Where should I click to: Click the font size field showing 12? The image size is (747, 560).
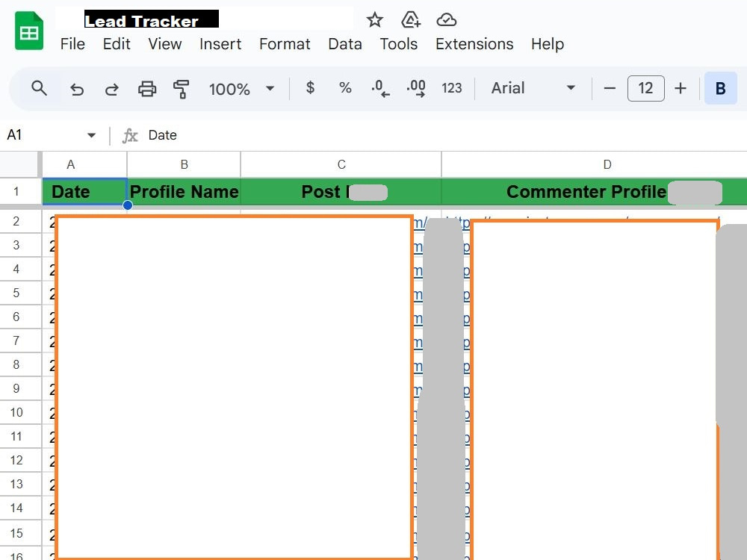click(645, 88)
